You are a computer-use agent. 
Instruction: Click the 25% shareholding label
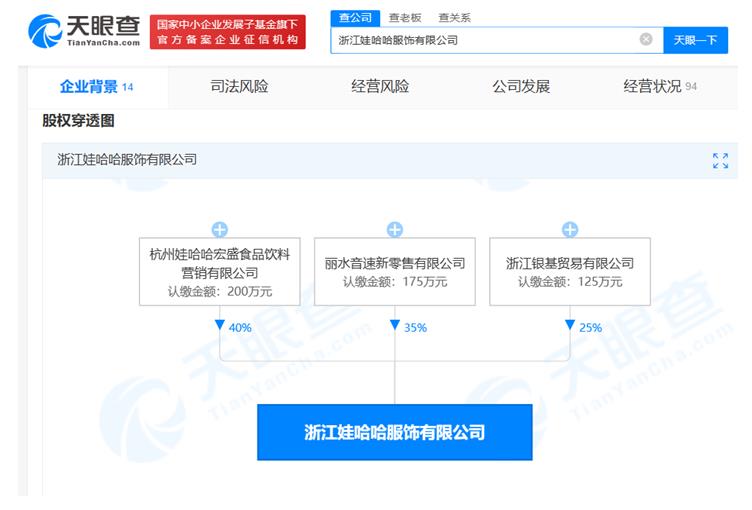[x=590, y=328]
